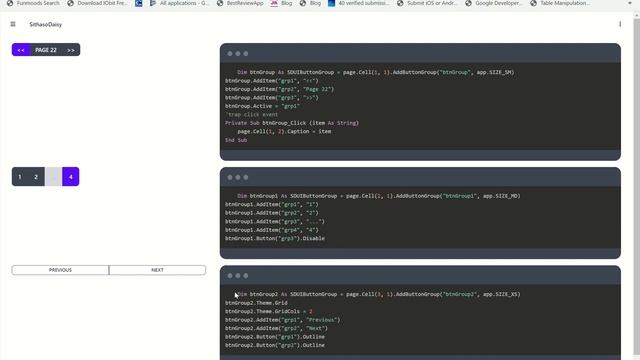Image resolution: width=640 pixels, height=360 pixels.
Task: Expand the bookmarks overflow arrow
Action: coord(630,3)
